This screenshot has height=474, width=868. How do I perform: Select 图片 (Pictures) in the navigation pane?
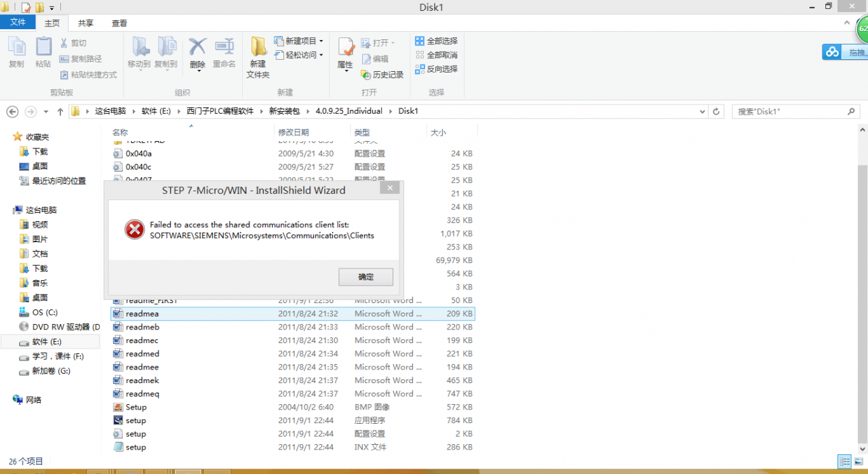point(40,239)
